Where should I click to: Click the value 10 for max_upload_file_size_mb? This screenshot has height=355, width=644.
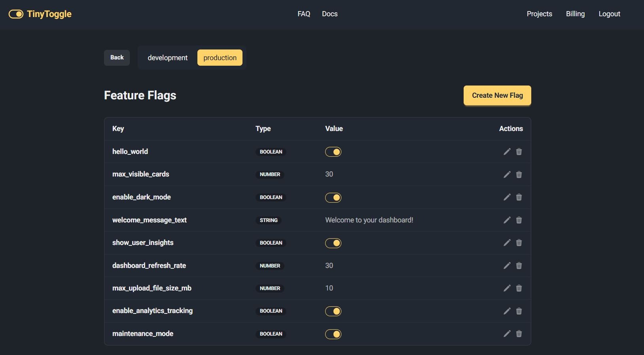329,288
